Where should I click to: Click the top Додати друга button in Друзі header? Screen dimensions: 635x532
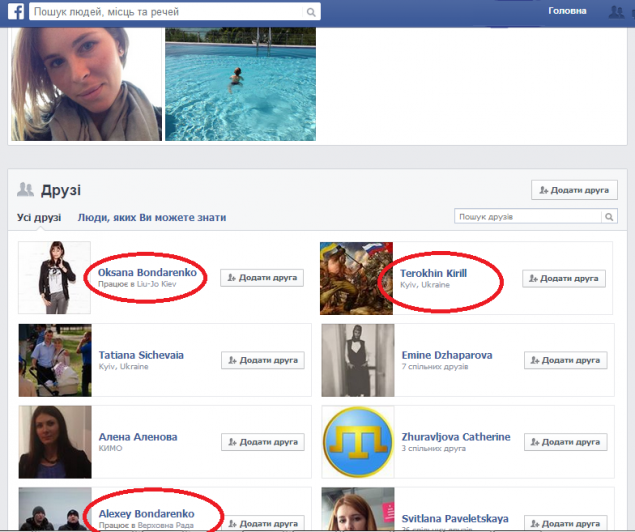(574, 190)
